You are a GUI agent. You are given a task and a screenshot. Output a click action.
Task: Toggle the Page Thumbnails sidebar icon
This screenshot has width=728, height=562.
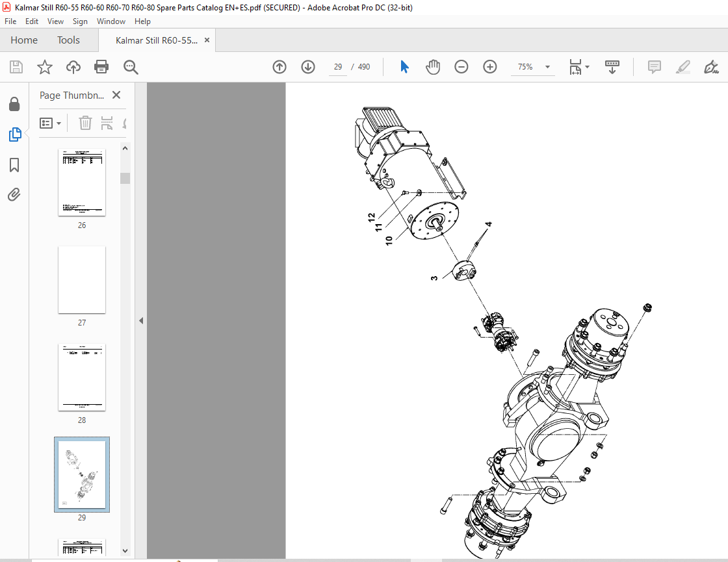coord(15,134)
